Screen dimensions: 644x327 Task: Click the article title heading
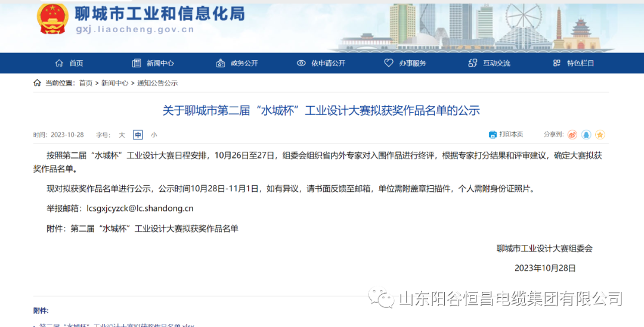tap(321, 111)
